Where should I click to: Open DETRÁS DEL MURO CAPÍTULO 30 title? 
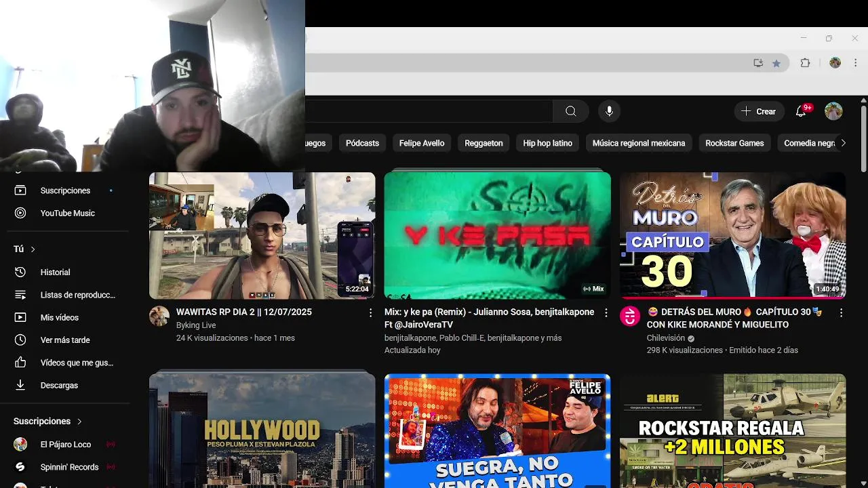(734, 319)
